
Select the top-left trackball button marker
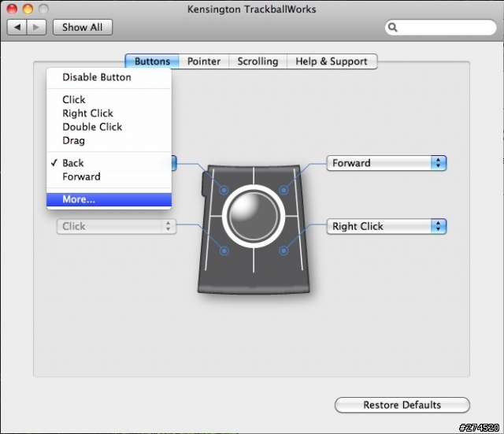coord(224,191)
